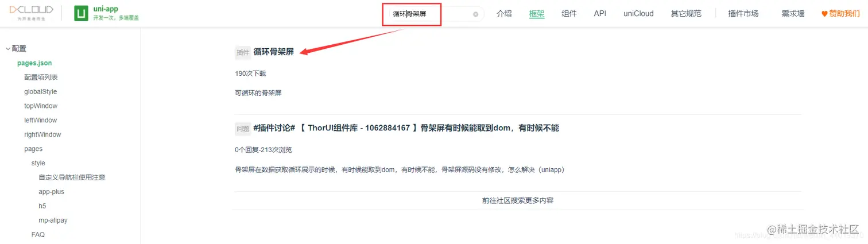Open the uniCloud nav tab

tap(638, 13)
